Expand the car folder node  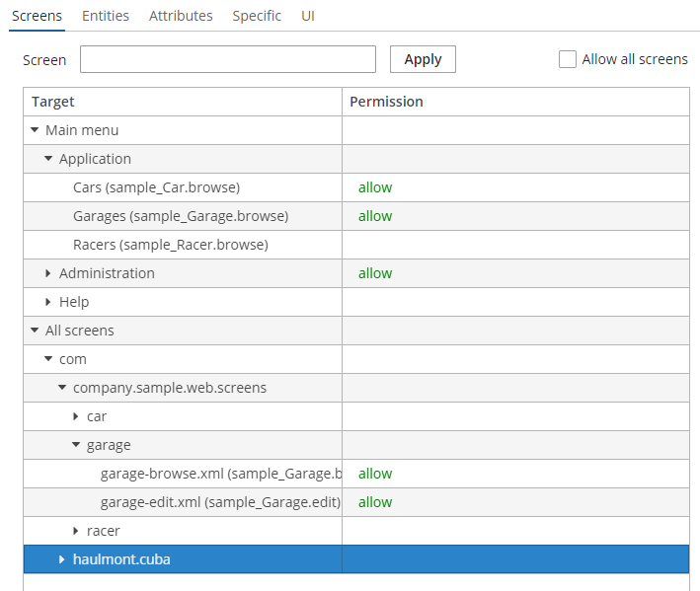click(x=76, y=416)
